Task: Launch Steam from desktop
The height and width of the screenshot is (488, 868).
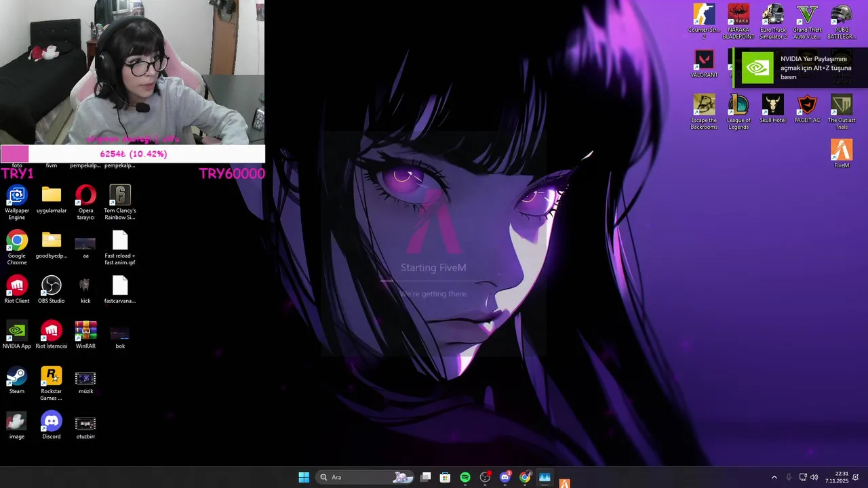Action: pos(17,381)
